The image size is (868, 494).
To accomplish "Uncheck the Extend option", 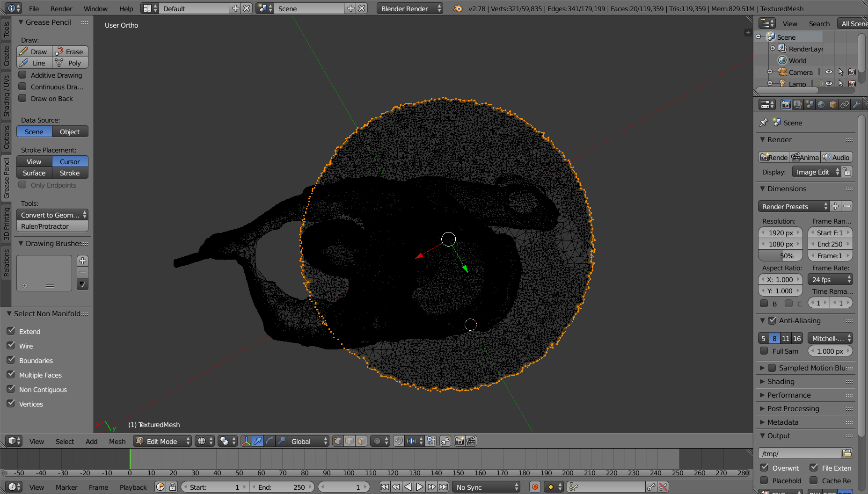I will tap(11, 331).
